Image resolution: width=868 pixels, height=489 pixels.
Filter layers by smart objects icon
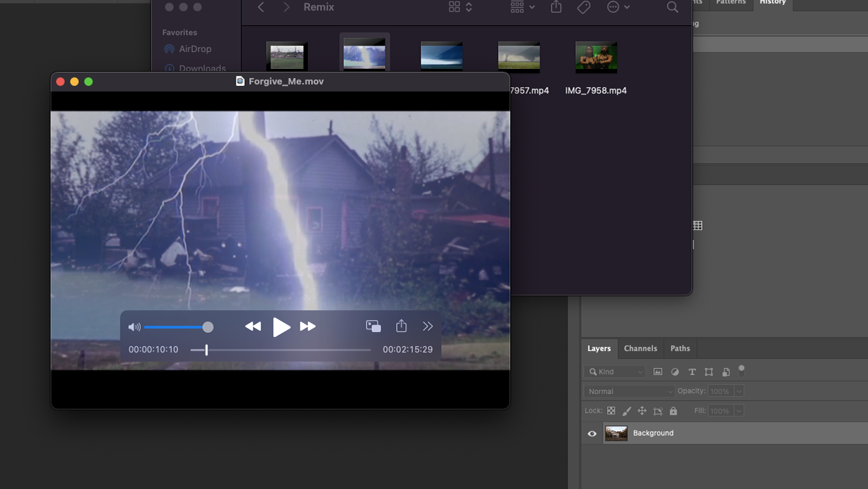click(726, 371)
